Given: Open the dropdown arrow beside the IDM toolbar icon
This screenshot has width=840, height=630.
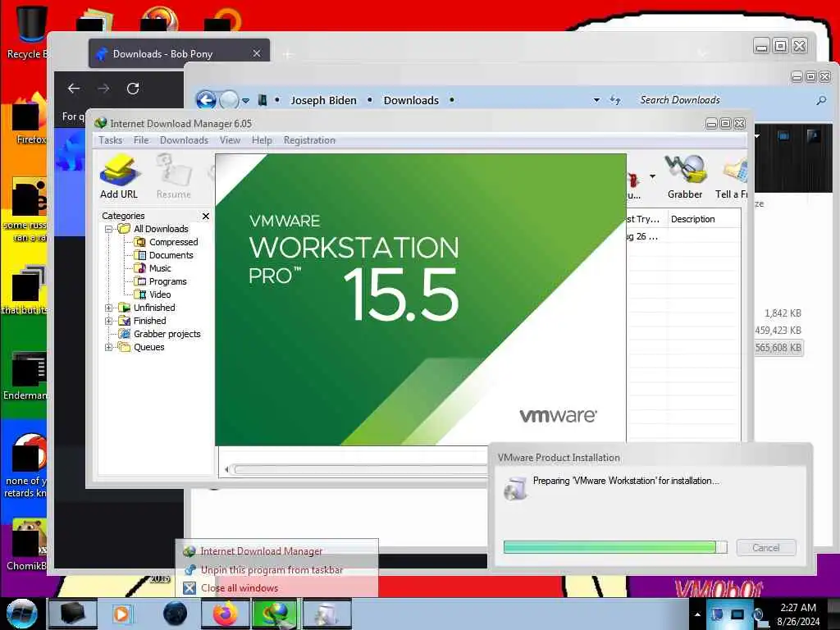Looking at the screenshot, I should pos(652,176).
